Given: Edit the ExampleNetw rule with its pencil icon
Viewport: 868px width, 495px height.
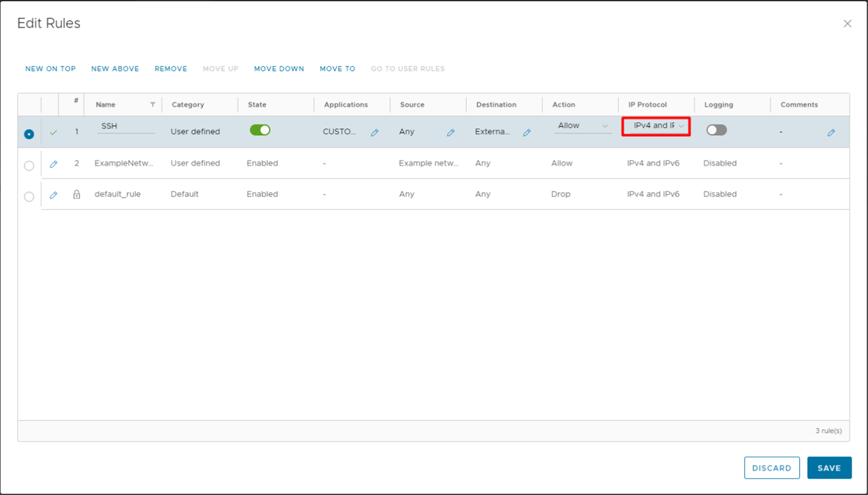Looking at the screenshot, I should point(53,163).
